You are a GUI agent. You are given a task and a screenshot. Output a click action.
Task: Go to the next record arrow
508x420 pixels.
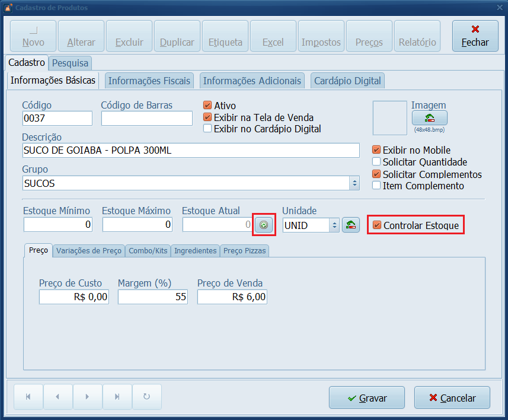pos(87,397)
